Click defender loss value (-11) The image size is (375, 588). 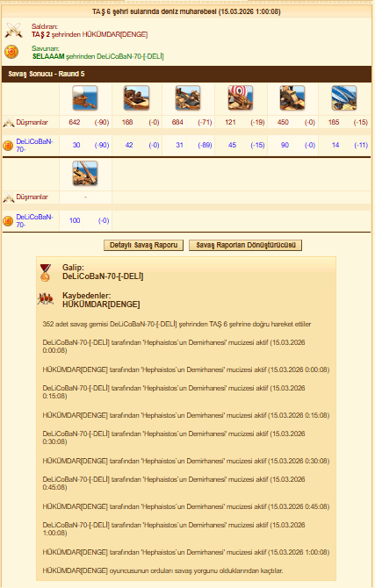click(361, 145)
